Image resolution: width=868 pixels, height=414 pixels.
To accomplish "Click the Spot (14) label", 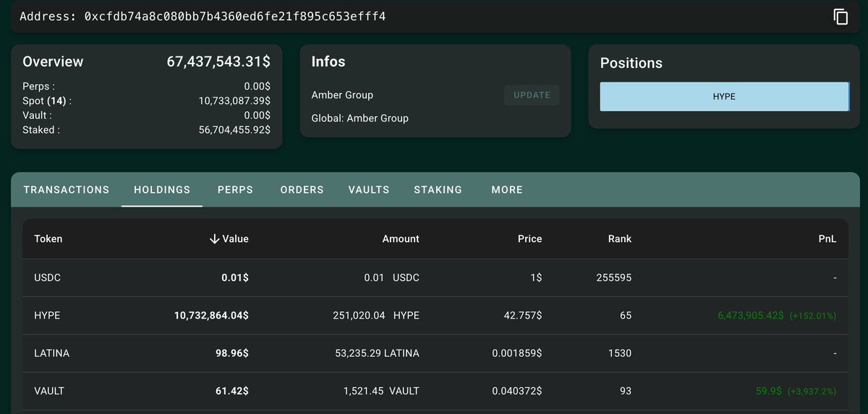I will coord(47,101).
